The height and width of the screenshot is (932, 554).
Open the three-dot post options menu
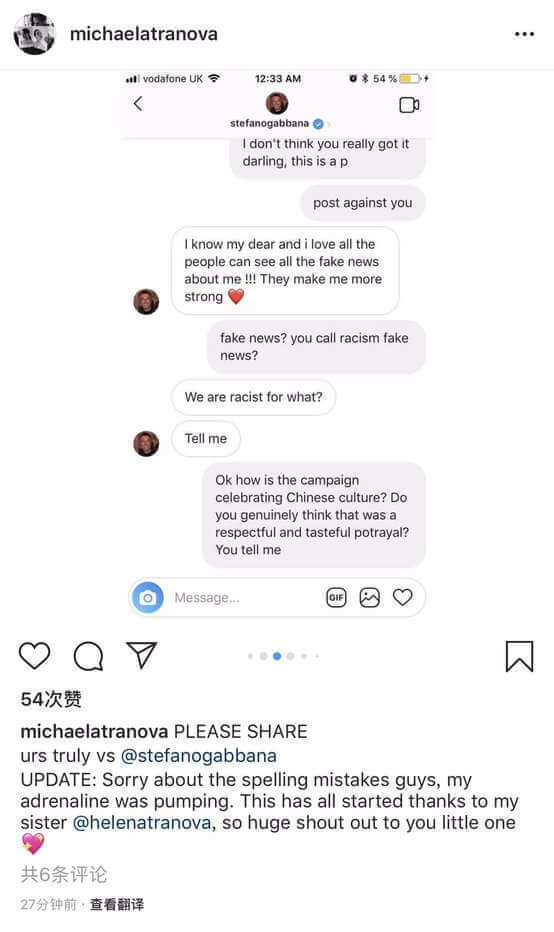pyautogui.click(x=524, y=34)
